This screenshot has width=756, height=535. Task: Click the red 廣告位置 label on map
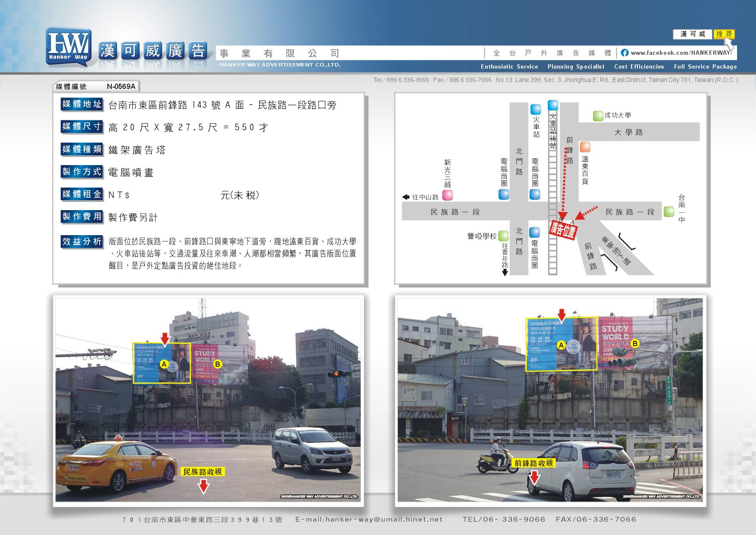click(563, 230)
